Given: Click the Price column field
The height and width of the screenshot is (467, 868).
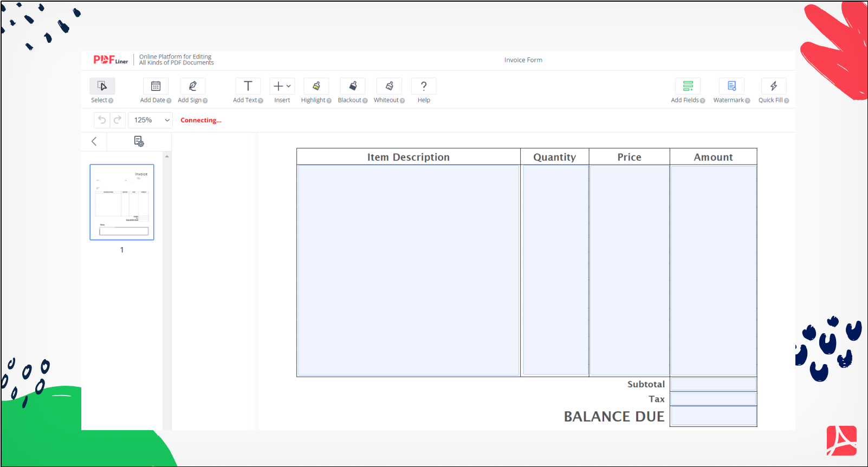Looking at the screenshot, I should point(630,270).
